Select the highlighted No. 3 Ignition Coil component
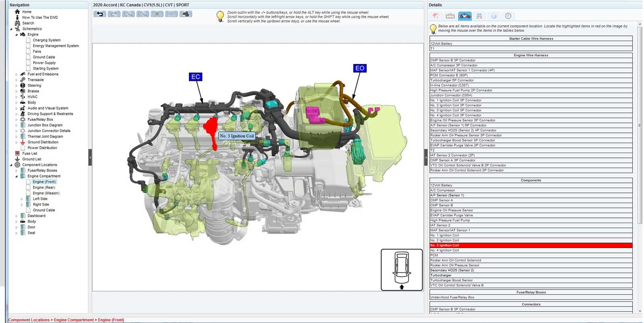 point(531,245)
